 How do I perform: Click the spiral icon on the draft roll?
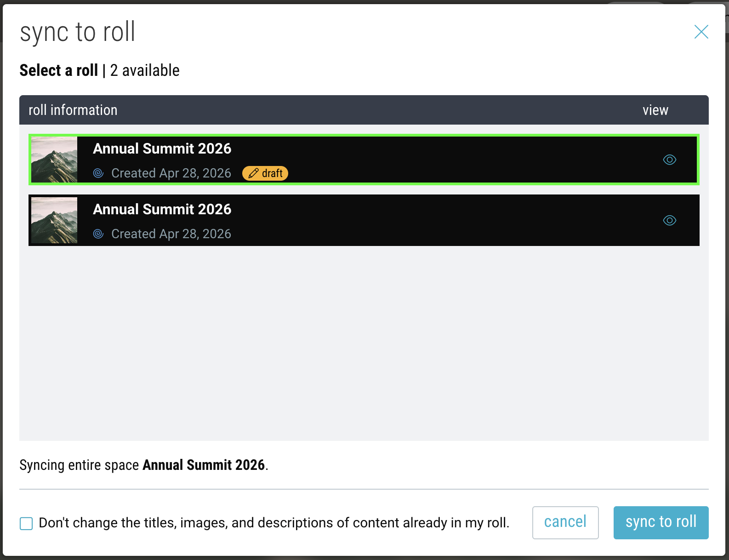pyautogui.click(x=98, y=173)
